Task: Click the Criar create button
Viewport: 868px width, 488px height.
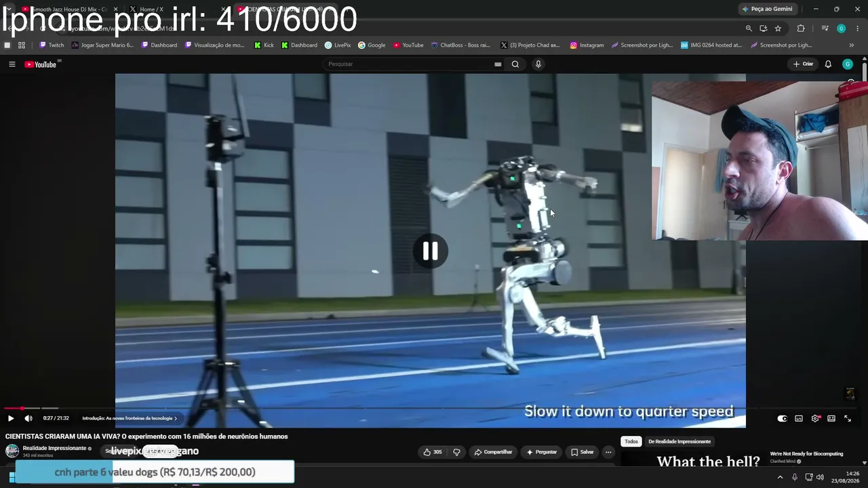Action: pyautogui.click(x=803, y=64)
